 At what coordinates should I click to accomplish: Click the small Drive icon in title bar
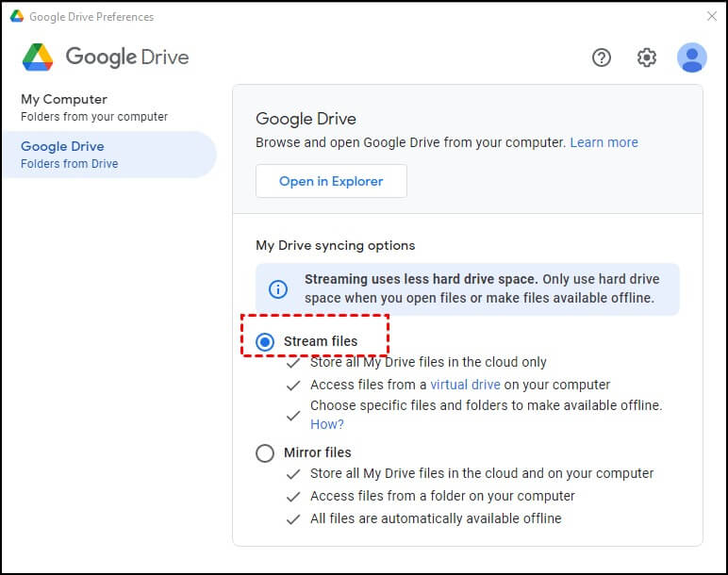(x=17, y=16)
